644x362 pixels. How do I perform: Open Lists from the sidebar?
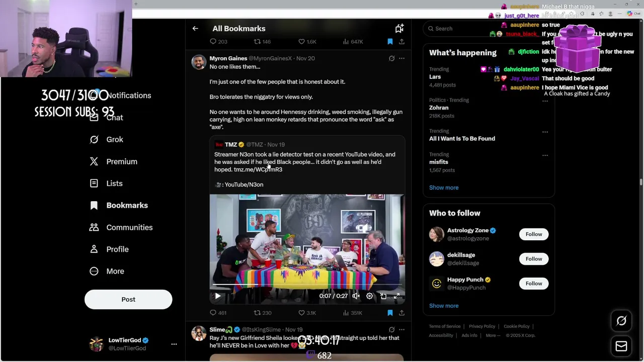(106, 184)
